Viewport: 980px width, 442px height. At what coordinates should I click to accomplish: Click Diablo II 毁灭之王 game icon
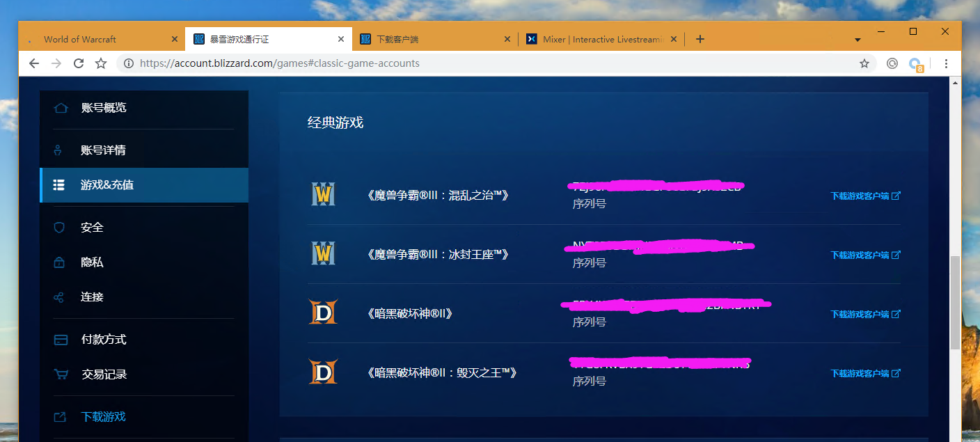point(323,373)
